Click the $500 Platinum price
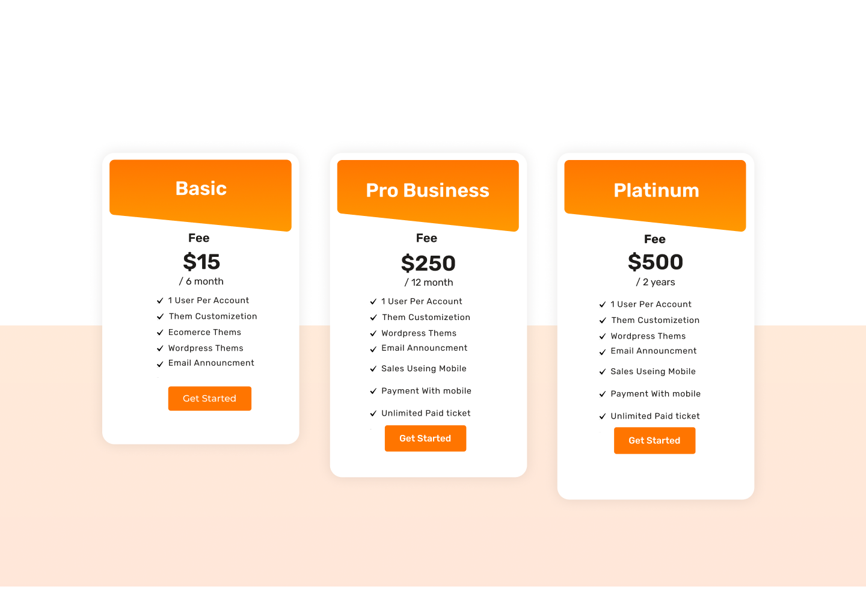866x616 pixels. pos(655,262)
